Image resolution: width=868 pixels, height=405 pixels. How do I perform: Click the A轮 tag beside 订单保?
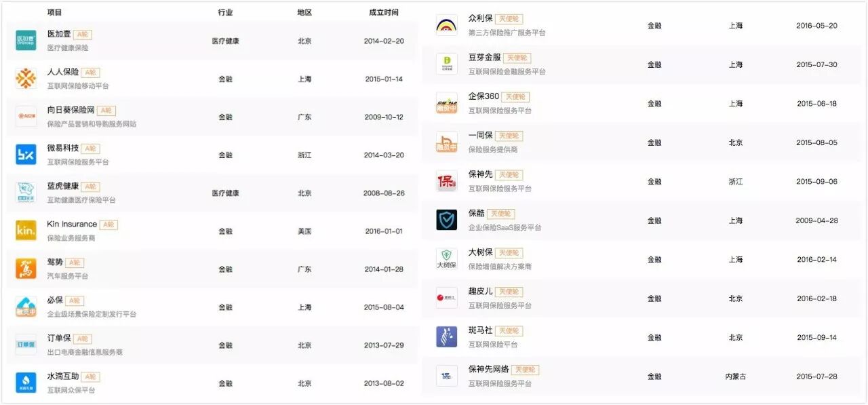point(83,339)
